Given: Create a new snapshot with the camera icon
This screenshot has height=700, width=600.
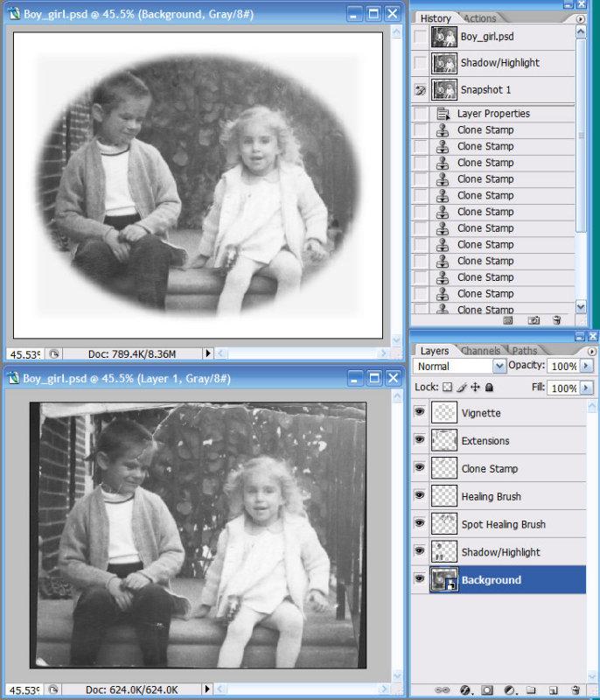Looking at the screenshot, I should pyautogui.click(x=534, y=320).
